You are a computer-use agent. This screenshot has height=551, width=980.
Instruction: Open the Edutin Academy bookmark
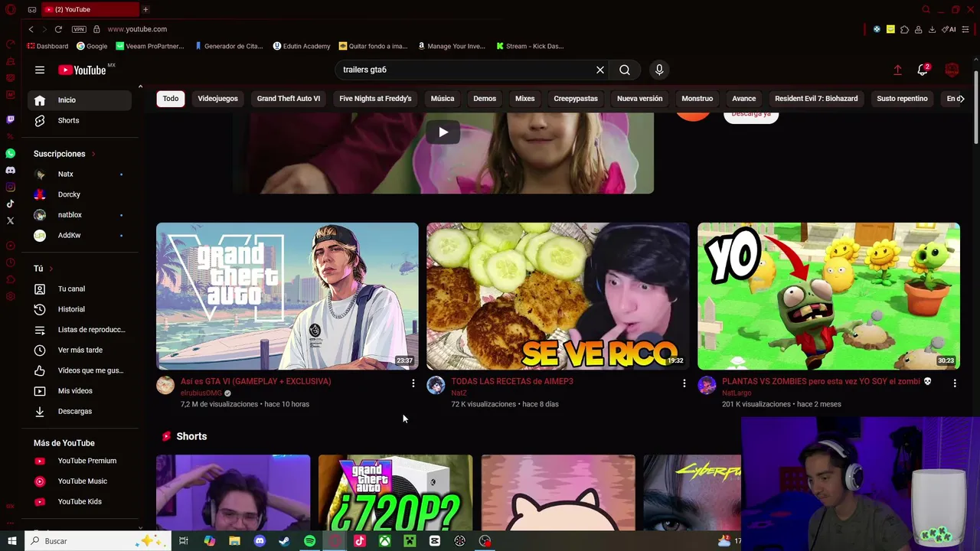pos(302,46)
